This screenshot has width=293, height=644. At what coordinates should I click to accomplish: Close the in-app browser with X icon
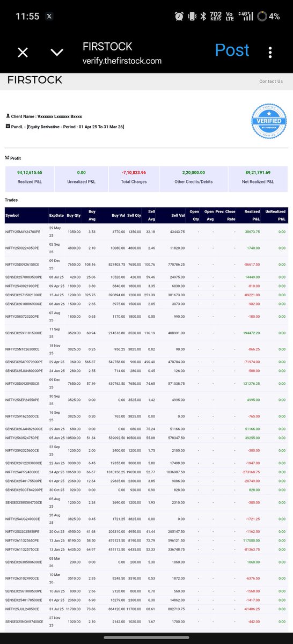coord(23,53)
